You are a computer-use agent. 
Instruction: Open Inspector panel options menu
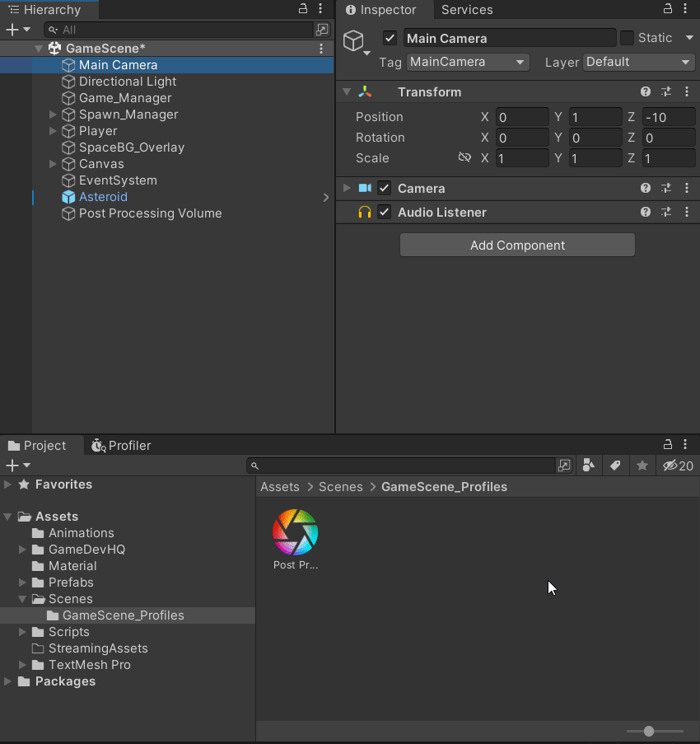click(x=685, y=8)
